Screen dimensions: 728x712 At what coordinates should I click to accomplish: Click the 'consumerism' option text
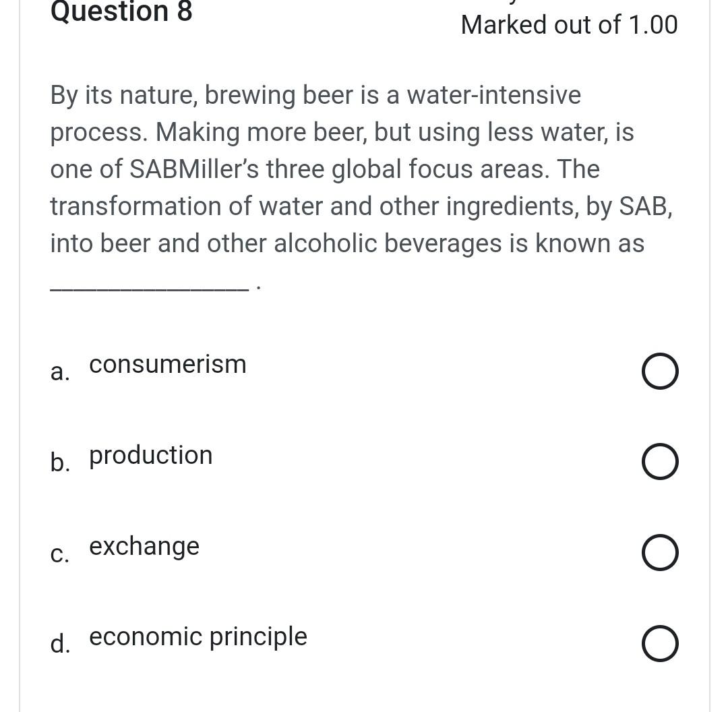[168, 364]
